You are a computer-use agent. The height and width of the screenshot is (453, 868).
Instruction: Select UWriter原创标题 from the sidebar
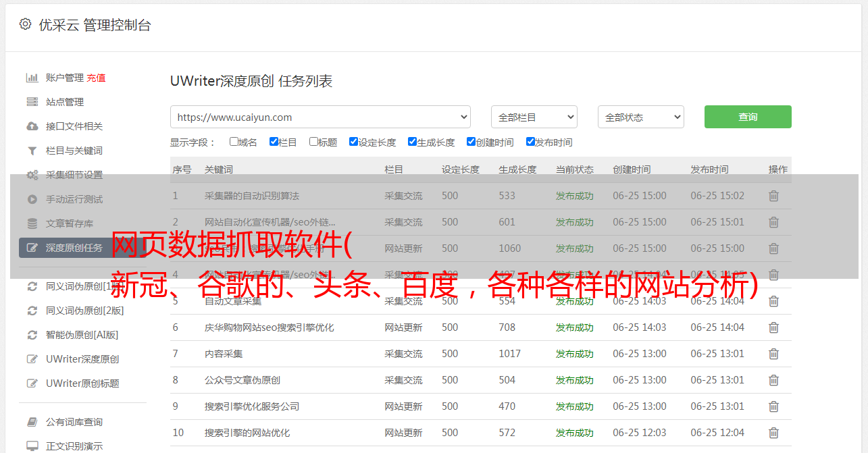point(82,383)
